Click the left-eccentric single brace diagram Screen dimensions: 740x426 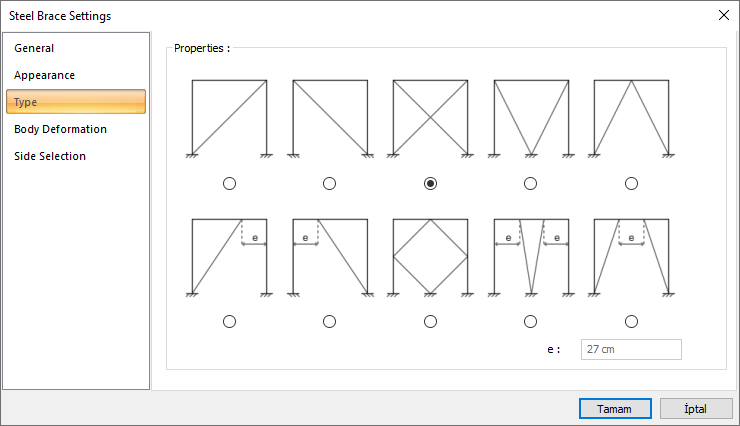pyautogui.click(x=329, y=256)
